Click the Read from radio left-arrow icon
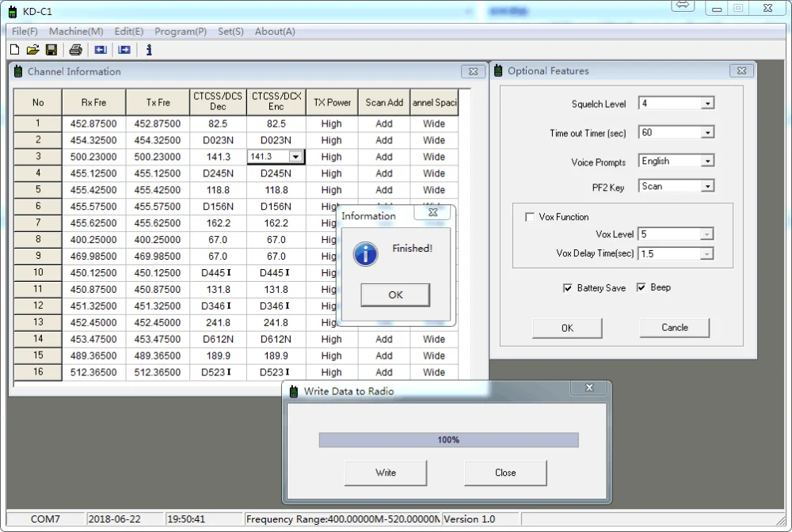Screen dimensions: 792x532 click(x=101, y=50)
